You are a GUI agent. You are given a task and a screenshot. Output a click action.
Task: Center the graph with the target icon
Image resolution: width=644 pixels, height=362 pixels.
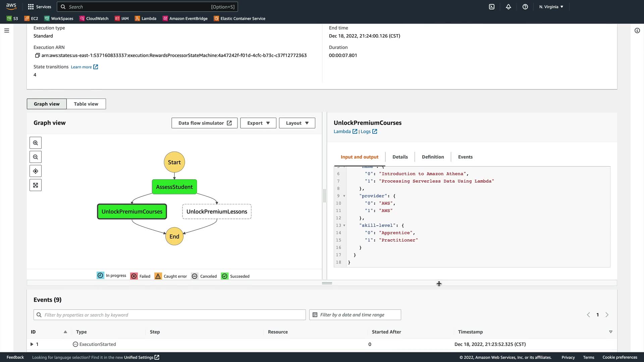(x=36, y=171)
